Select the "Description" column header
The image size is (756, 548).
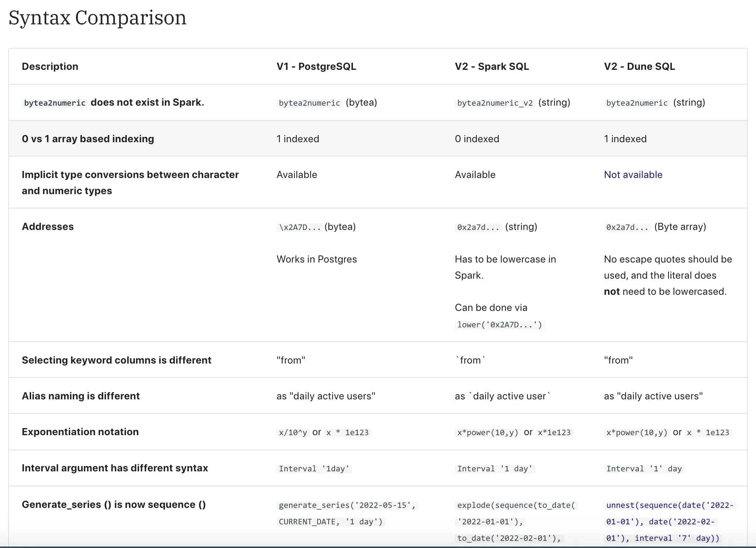point(50,67)
